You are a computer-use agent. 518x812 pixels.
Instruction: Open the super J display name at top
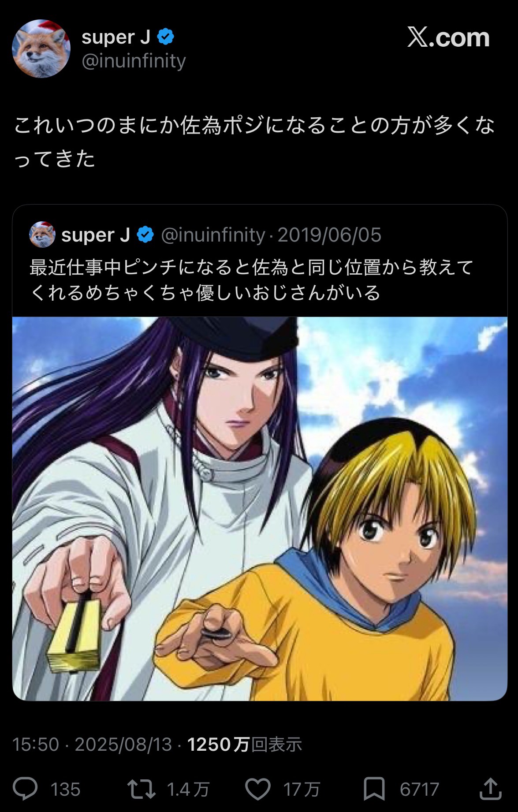(116, 37)
